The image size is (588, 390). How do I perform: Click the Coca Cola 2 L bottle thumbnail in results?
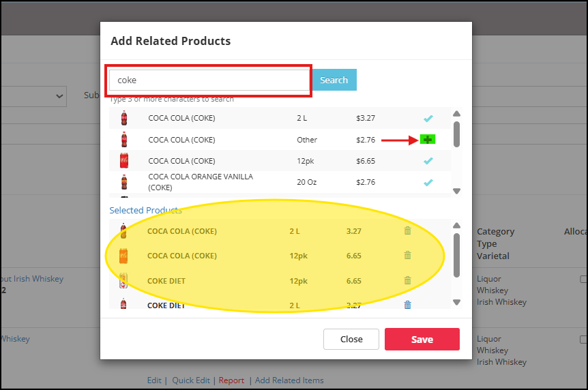[x=124, y=118]
